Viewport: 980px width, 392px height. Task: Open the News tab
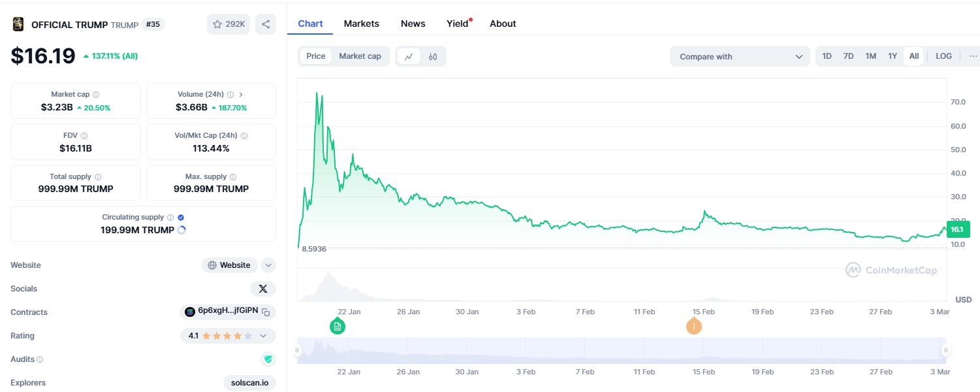click(413, 24)
